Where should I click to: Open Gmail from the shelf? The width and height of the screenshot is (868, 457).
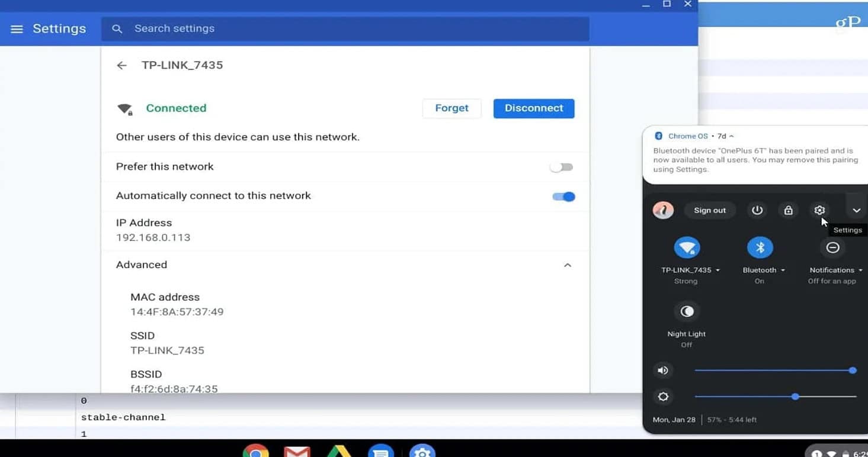(x=297, y=452)
